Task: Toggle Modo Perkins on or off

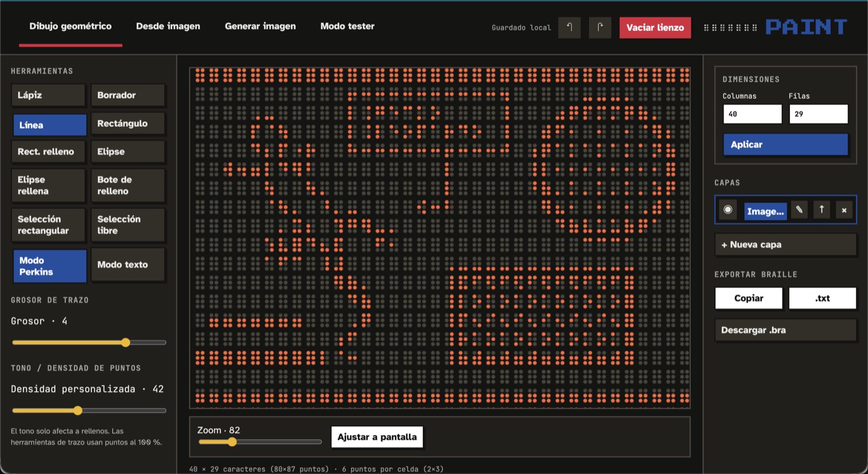Action: click(50, 266)
